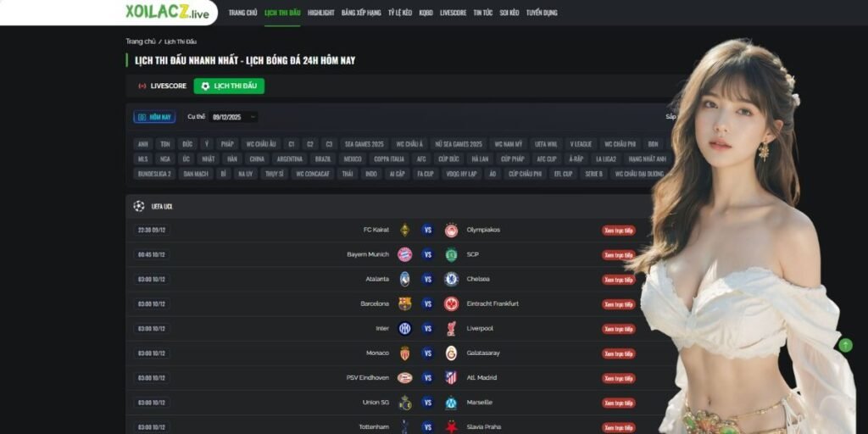Viewport: 868px width, 434px height.
Task: Toggle the HÔM NAY today filter
Action: [x=154, y=117]
